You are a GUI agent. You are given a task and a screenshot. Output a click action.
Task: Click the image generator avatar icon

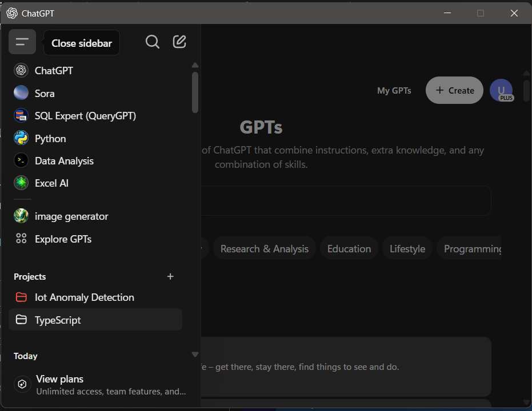pyautogui.click(x=21, y=216)
